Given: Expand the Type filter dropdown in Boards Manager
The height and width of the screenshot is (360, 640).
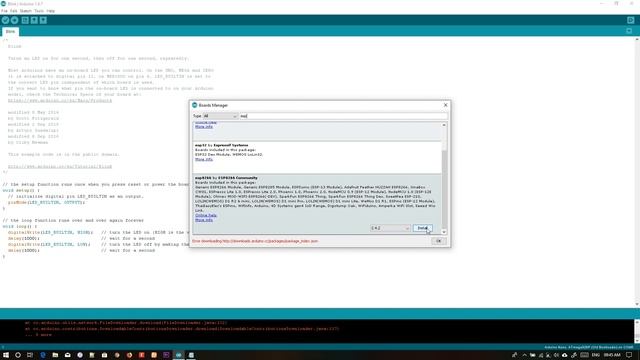Looking at the screenshot, I should pos(220,116).
